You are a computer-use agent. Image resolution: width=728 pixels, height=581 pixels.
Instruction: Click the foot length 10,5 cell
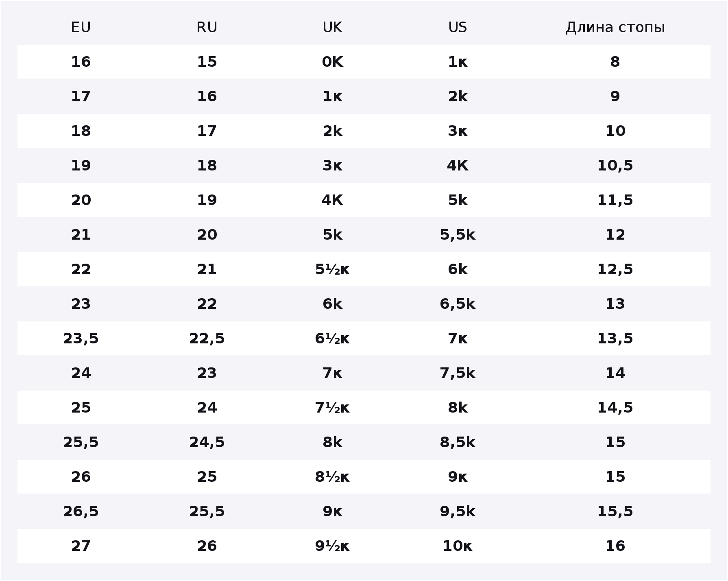pos(615,166)
